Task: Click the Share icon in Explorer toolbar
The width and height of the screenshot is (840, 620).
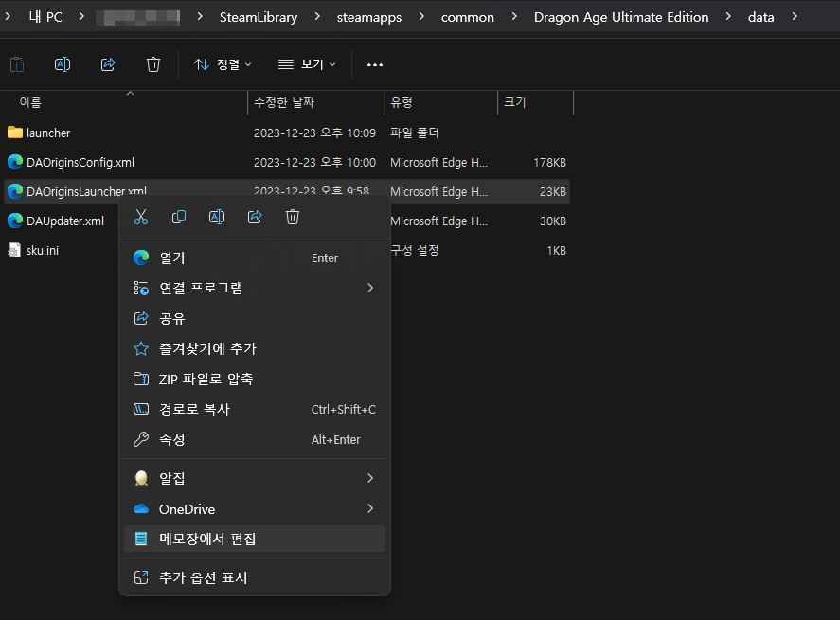Action: tap(108, 64)
